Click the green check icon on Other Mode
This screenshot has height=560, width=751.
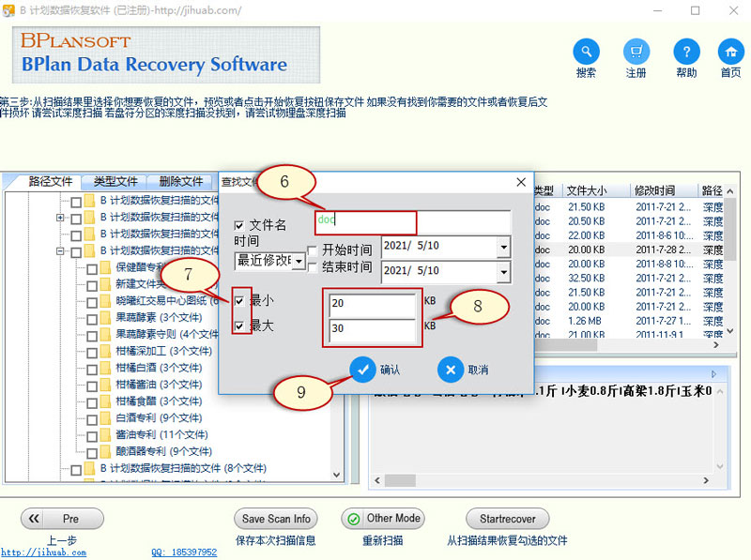coord(354,520)
